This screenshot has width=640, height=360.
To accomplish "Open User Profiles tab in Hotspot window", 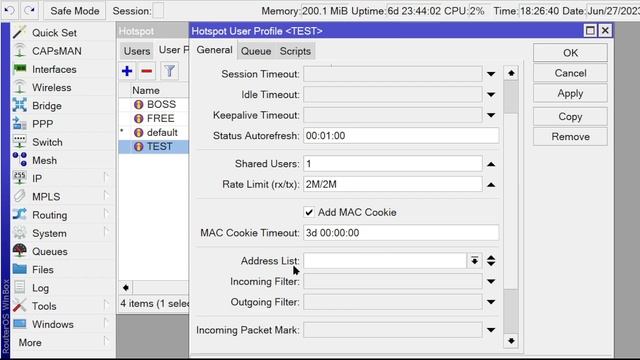I will pyautogui.click(x=173, y=50).
